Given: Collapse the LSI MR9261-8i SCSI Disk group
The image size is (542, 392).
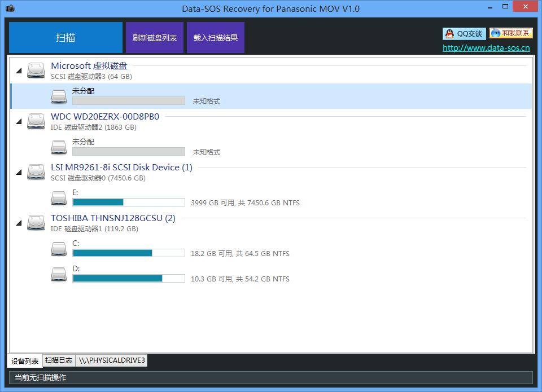Looking at the screenshot, I should coord(19,173).
